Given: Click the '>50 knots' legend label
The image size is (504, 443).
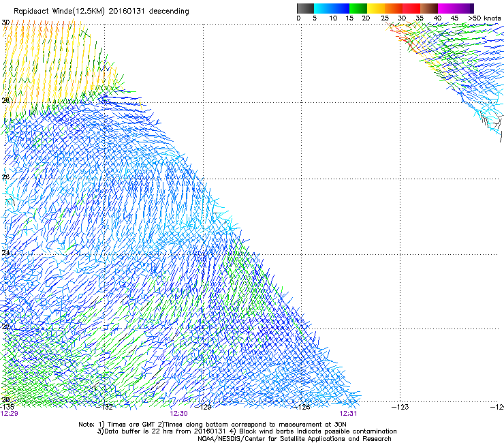Looking at the screenshot, I should tap(484, 18).
